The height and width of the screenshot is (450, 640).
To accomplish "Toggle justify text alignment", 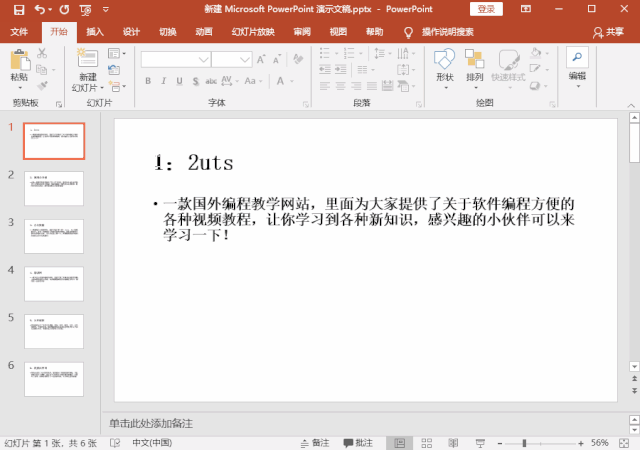I will click(x=372, y=86).
